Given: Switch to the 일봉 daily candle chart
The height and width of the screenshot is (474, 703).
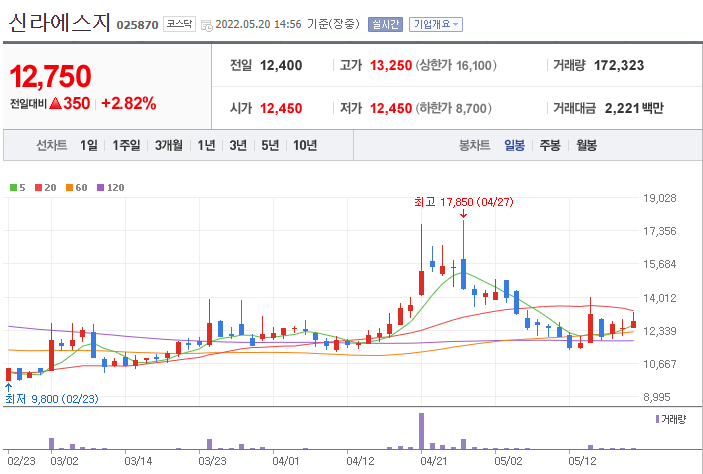Looking at the screenshot, I should pyautogui.click(x=514, y=145).
